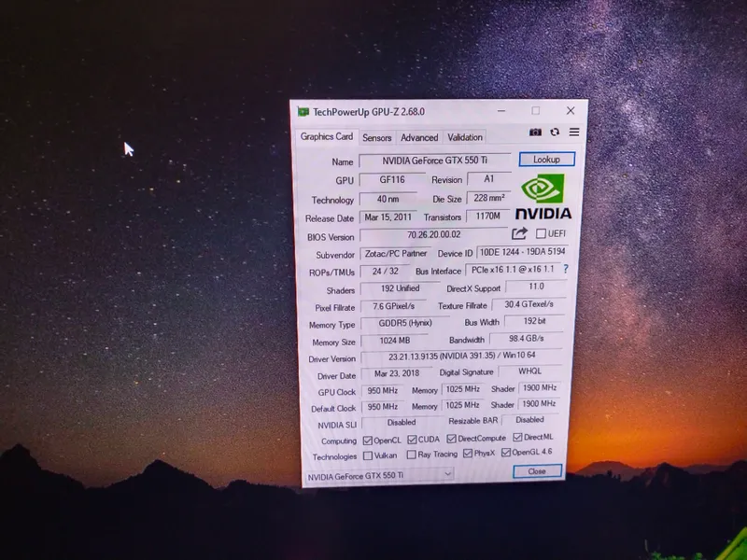Click the Memory Size field 1024 MB

tap(394, 341)
